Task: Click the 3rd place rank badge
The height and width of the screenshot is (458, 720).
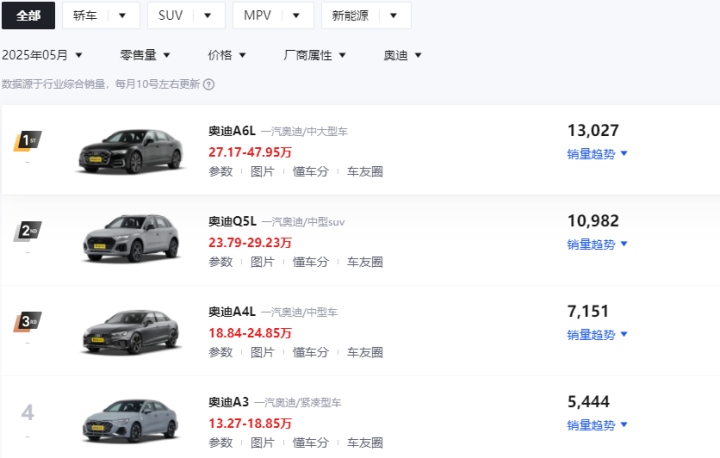Action: [x=28, y=322]
